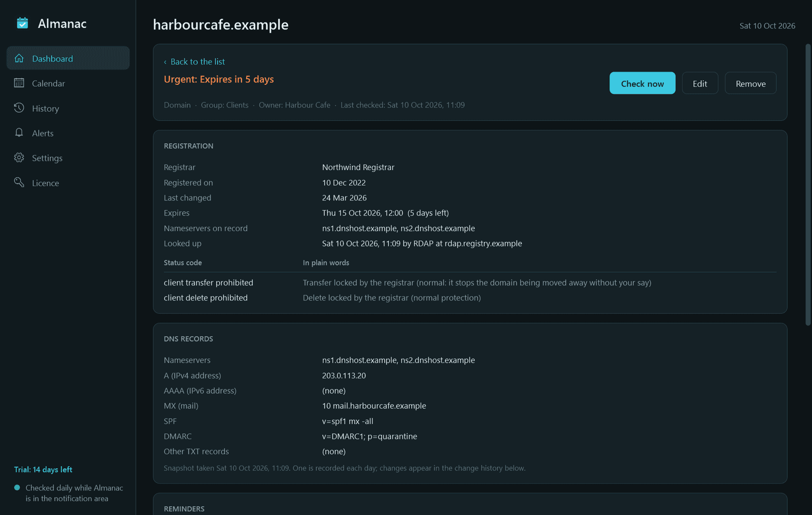Click the client delete prohibited status code
The image size is (812, 515).
[206, 298]
